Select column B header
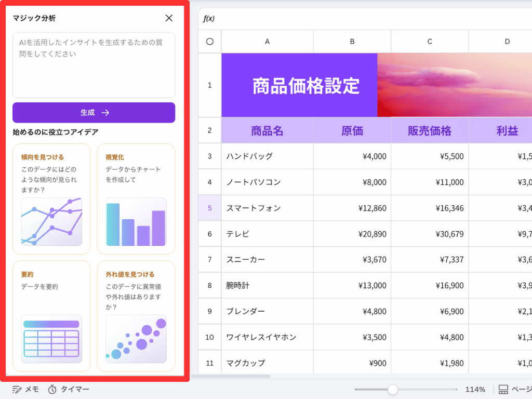This screenshot has height=399, width=532. coord(352,42)
